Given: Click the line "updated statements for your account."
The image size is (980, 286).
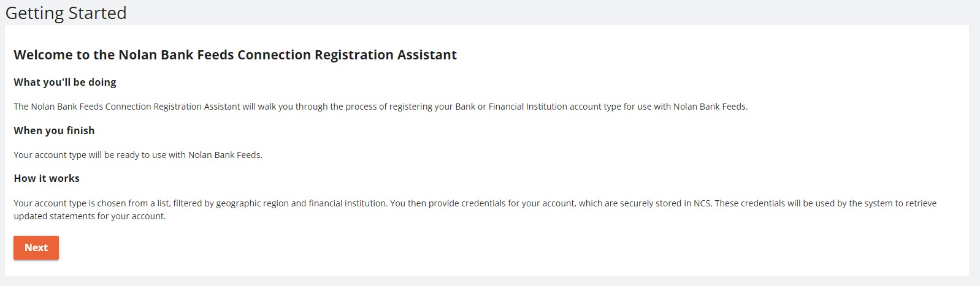Looking at the screenshot, I should pyautogui.click(x=90, y=216).
